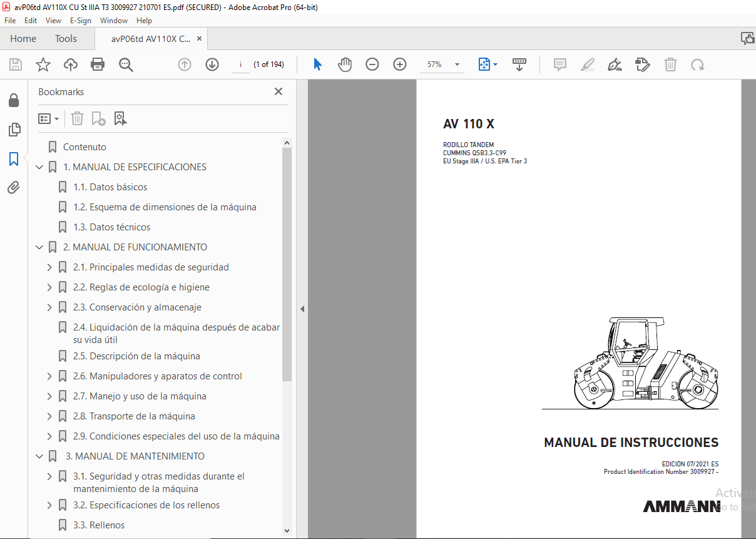Open the Contenuto bookmark
Screen dimensions: 756x539
tap(84, 147)
